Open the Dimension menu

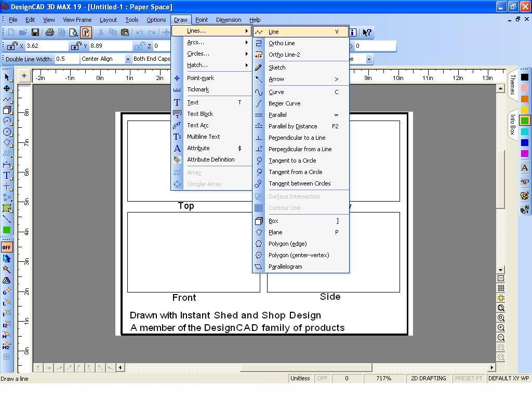[x=229, y=19]
